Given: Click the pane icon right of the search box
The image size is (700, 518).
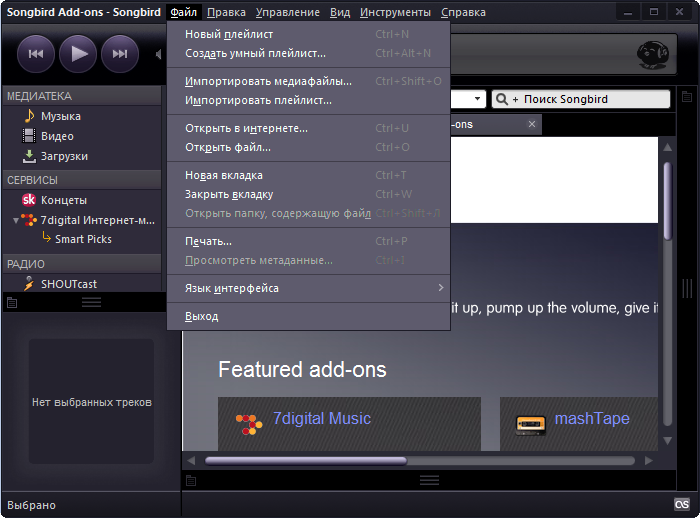Looking at the screenshot, I should [687, 96].
